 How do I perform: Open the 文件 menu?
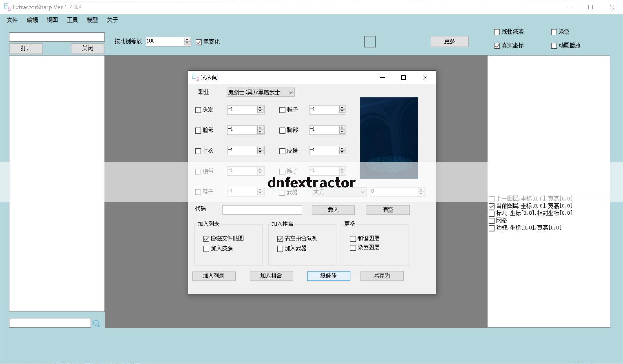pyautogui.click(x=12, y=20)
